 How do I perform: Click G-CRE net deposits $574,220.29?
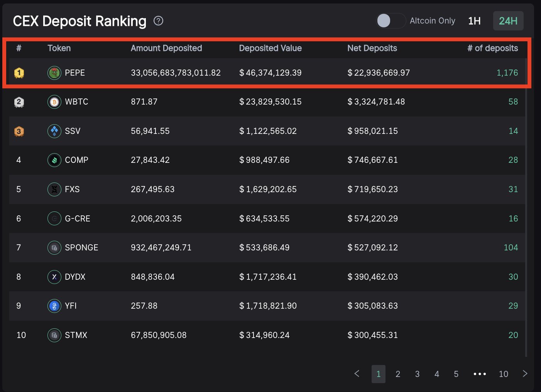point(372,218)
